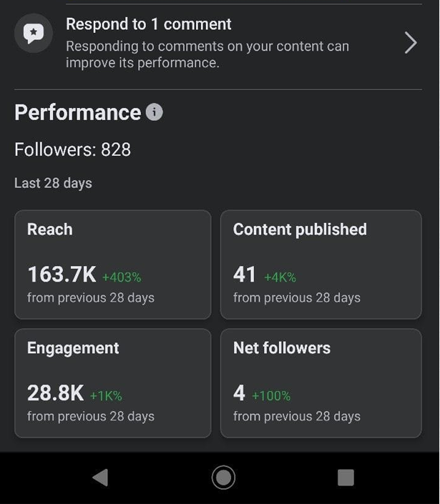Tap the 163.7K reach value
Screen dimensions: 440x504
point(62,275)
